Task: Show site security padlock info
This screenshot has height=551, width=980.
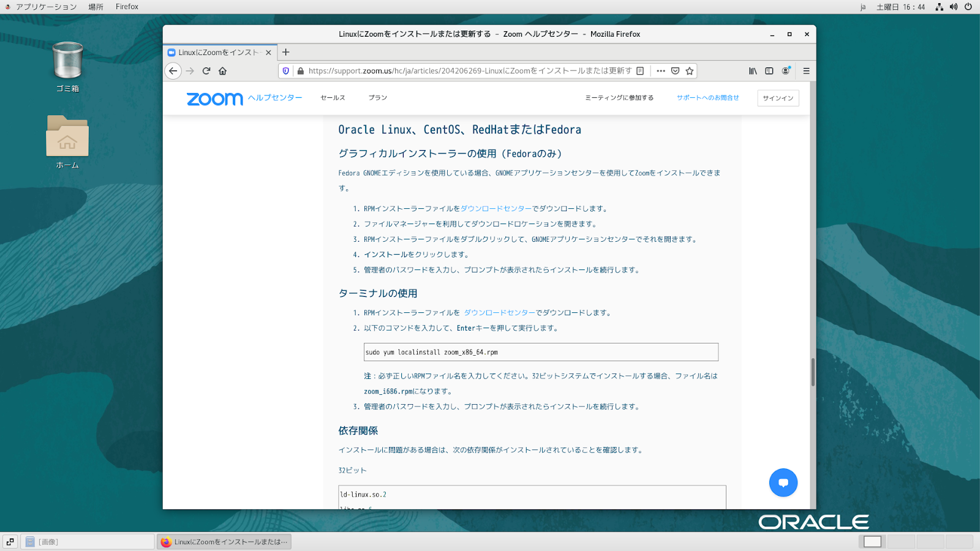Action: click(300, 71)
